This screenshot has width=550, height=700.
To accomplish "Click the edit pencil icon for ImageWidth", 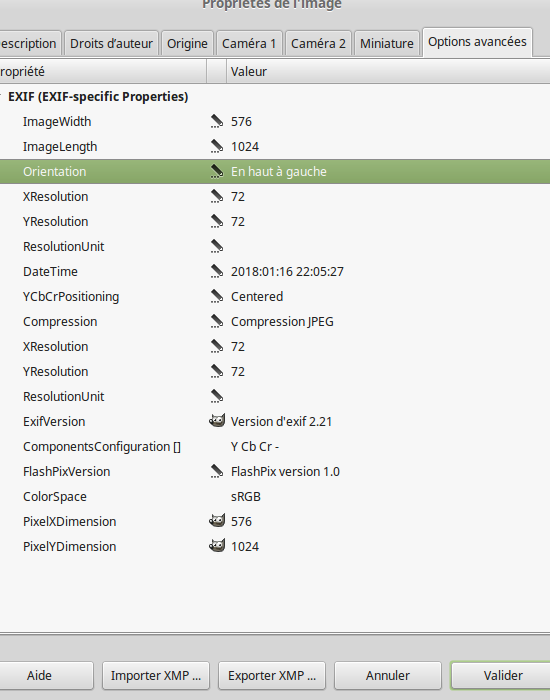I will point(217,121).
